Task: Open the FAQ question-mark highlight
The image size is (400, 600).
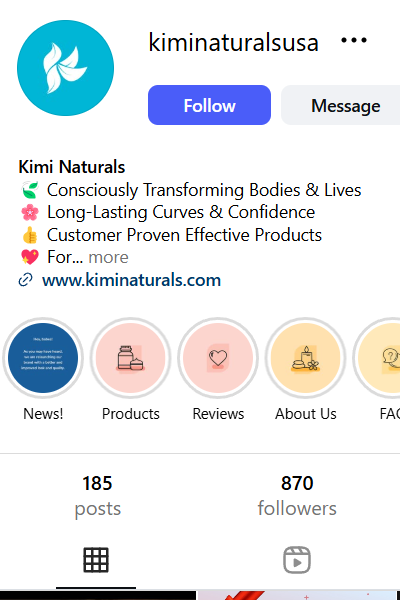Action: tap(377, 358)
